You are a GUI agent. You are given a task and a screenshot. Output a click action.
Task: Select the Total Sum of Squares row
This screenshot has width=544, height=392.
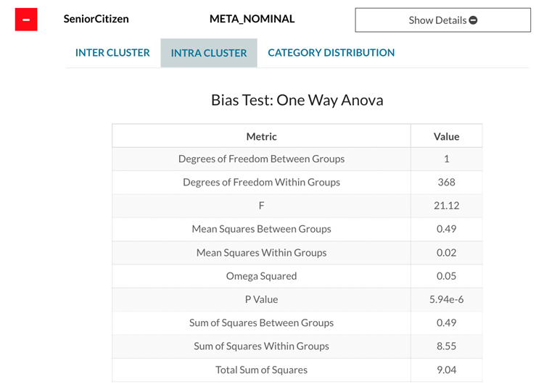(261, 370)
